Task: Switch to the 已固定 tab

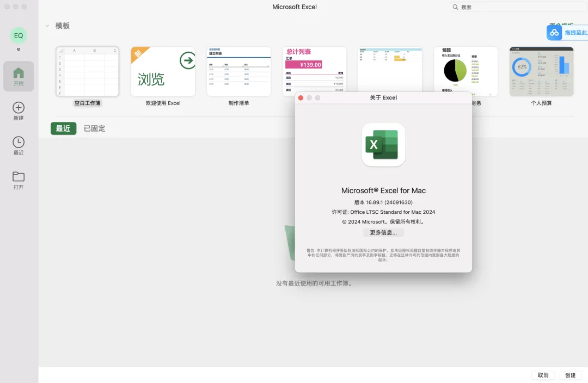Action: (x=95, y=128)
